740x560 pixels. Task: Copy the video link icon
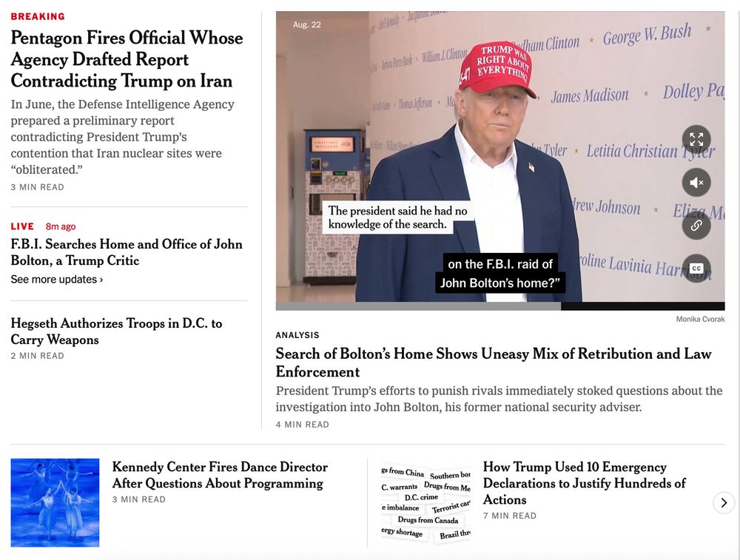point(696,225)
